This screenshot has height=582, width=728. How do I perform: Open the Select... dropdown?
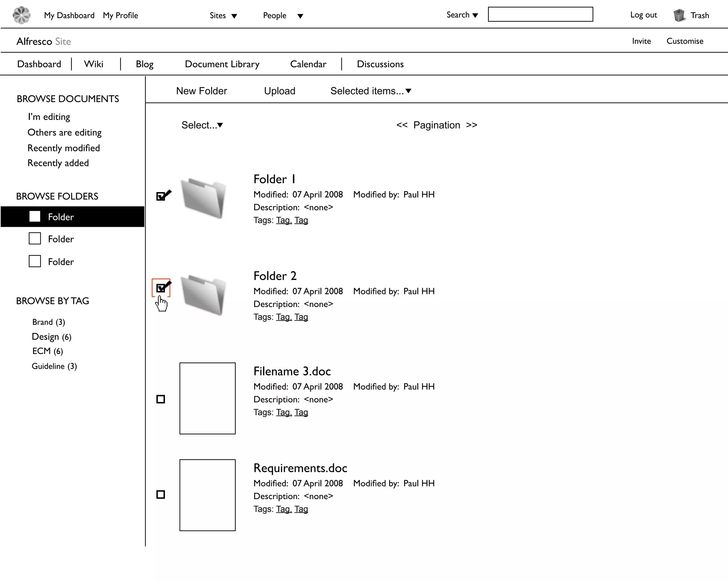(x=202, y=125)
